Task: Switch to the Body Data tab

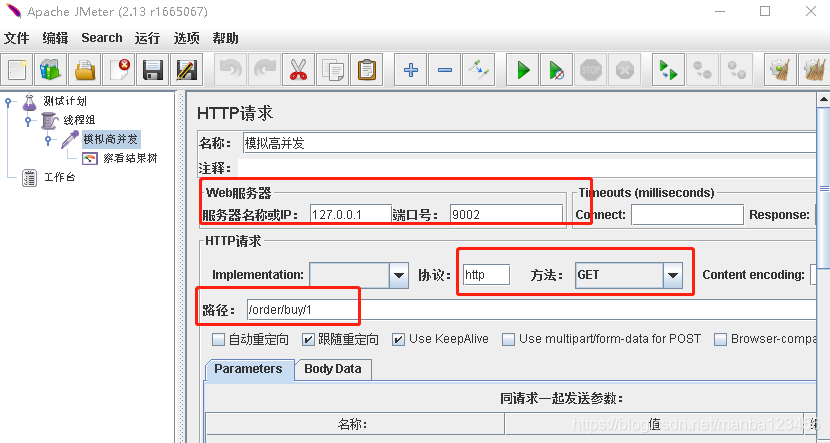Action: coord(333,369)
